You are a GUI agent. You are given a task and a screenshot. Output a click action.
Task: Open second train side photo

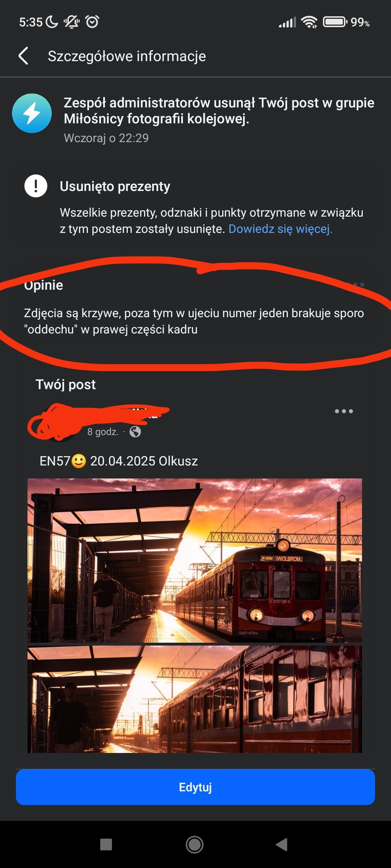coord(195,699)
